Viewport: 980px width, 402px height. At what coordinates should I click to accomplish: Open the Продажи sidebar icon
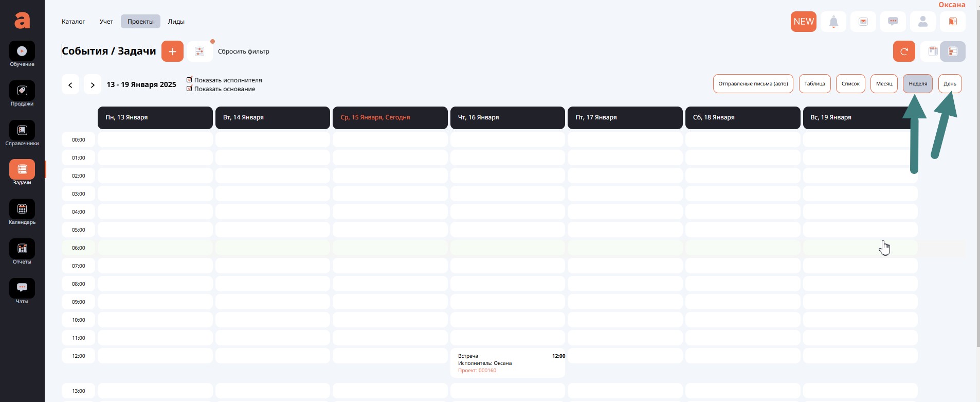tap(22, 91)
